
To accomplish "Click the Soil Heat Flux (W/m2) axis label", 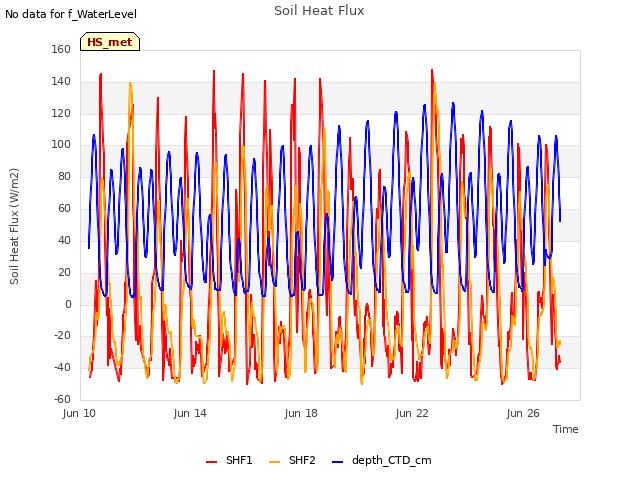I will [x=14, y=226].
